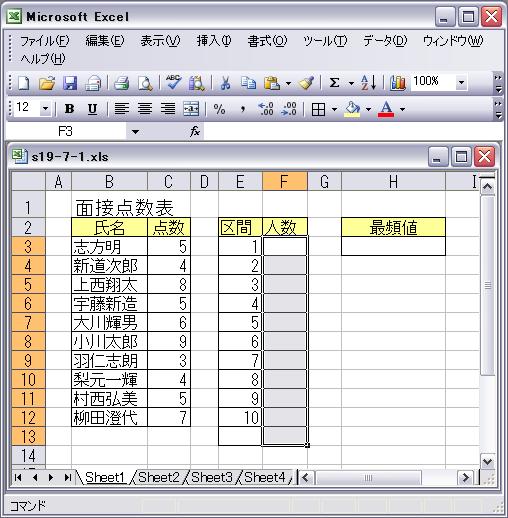The height and width of the screenshot is (518, 508).
Task: Expand the font size 12 dropdown
Action: (x=45, y=109)
